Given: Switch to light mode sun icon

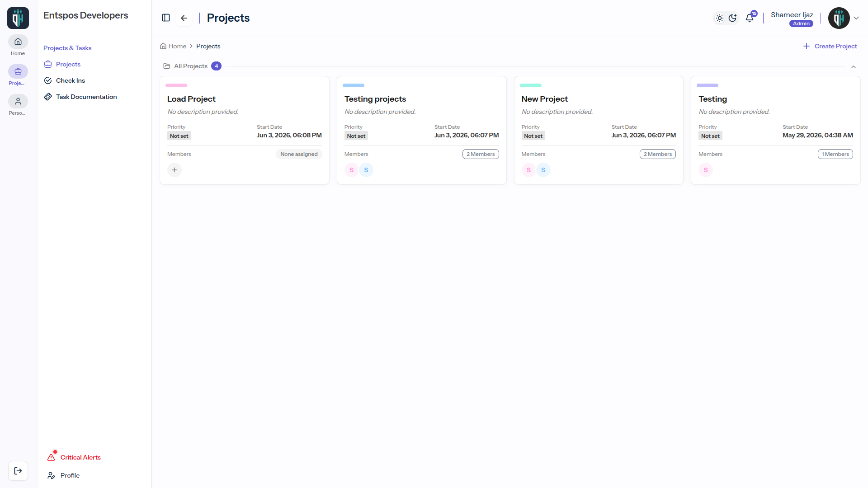Looking at the screenshot, I should pos(720,18).
